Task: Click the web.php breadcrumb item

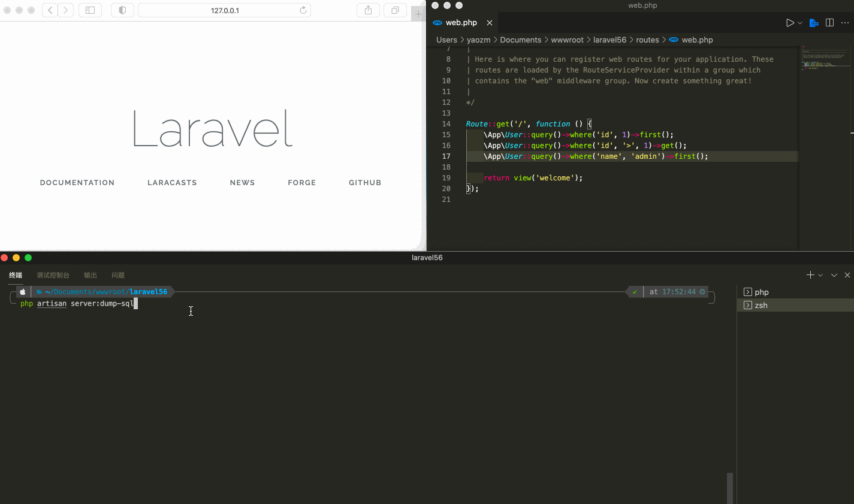Action: pyautogui.click(x=691, y=40)
